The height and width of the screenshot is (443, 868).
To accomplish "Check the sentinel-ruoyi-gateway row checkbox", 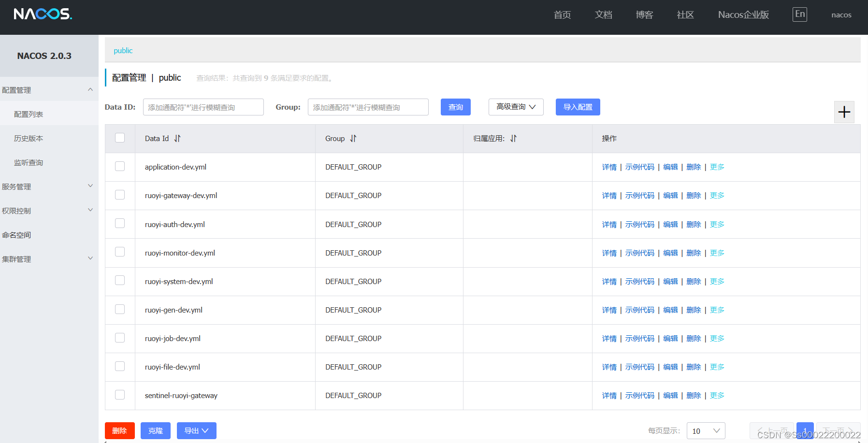I will pos(120,394).
